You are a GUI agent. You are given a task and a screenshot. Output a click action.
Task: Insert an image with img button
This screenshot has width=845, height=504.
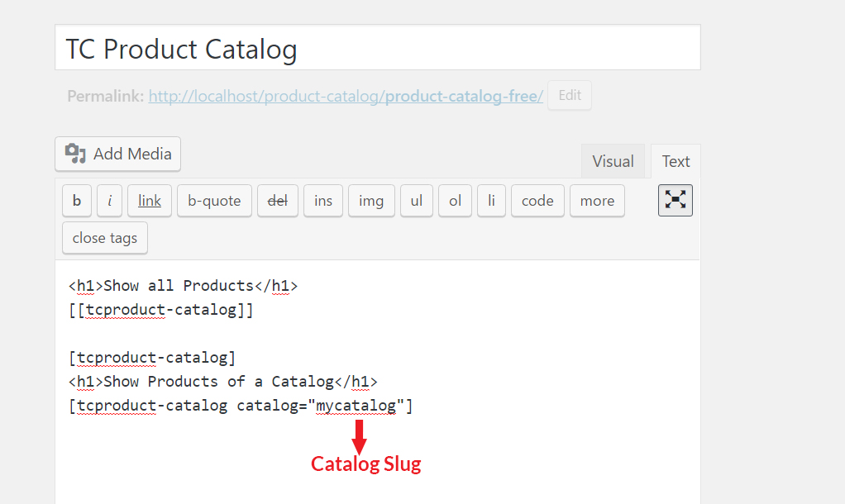(371, 201)
